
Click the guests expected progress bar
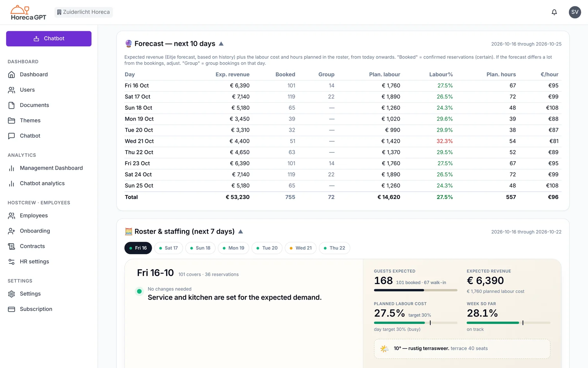pyautogui.click(x=416, y=290)
